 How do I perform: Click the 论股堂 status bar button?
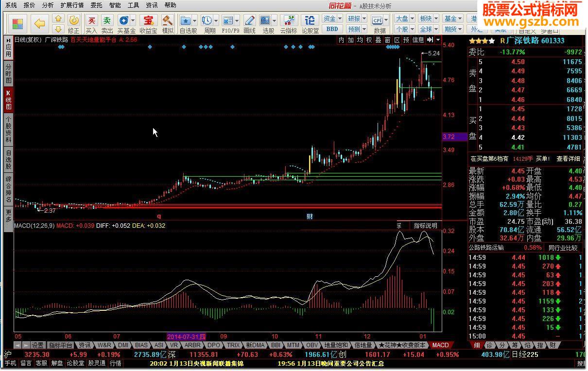[75, 363]
